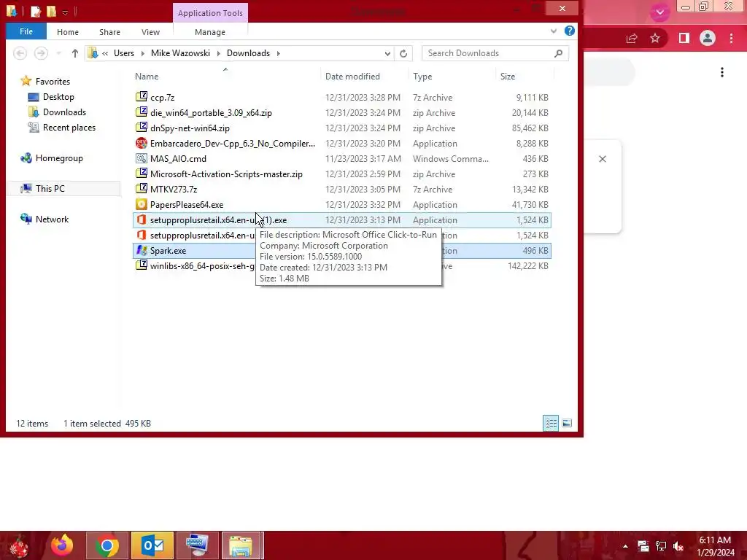Launch Firefox from the taskbar
Image resolution: width=747 pixels, height=560 pixels.
click(63, 545)
